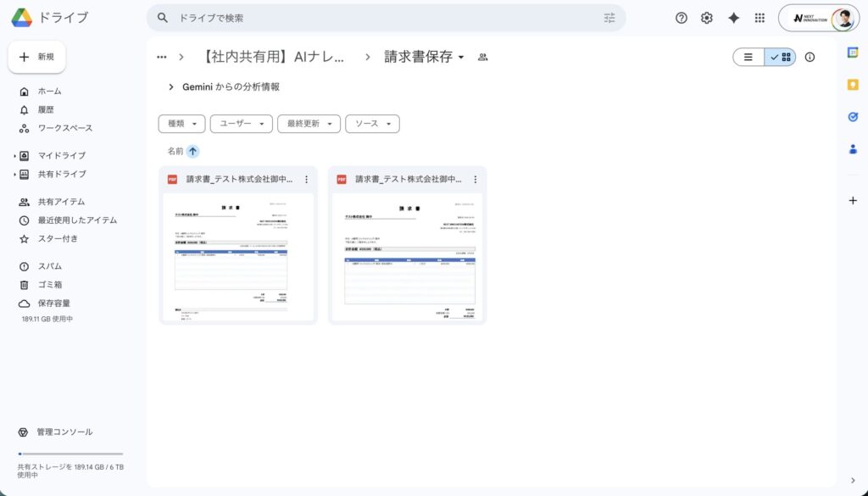Open 管理コンソール link
The width and height of the screenshot is (868, 496).
pyautogui.click(x=64, y=432)
